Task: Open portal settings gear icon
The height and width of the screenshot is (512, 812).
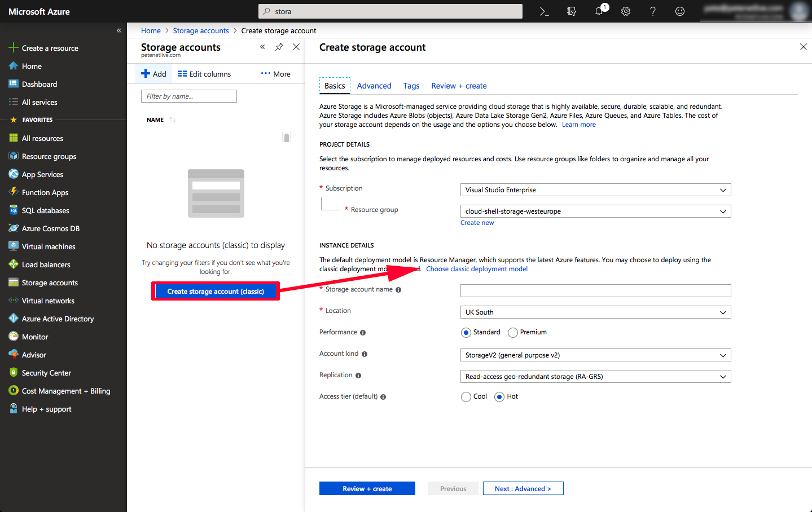Action: (626, 11)
